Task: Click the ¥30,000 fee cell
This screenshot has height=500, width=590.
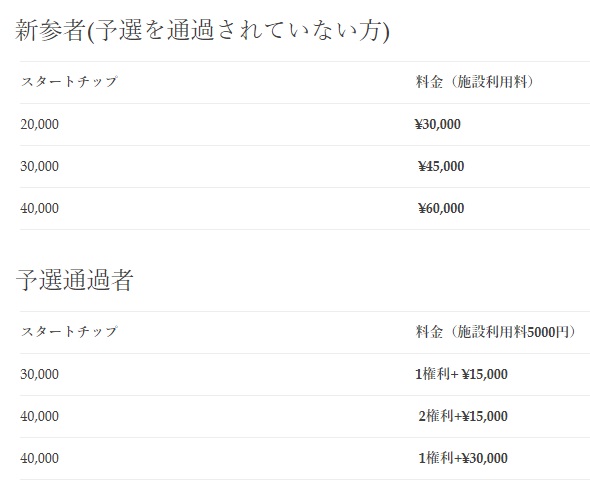Action: tap(438, 124)
